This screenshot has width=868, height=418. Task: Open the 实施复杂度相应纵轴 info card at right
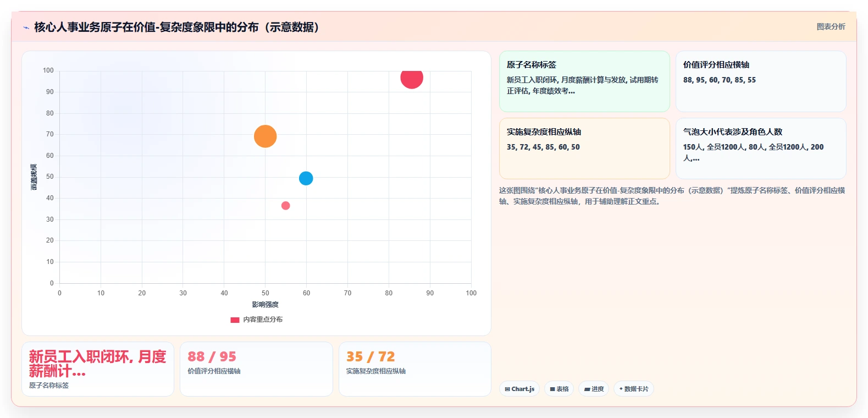click(584, 148)
